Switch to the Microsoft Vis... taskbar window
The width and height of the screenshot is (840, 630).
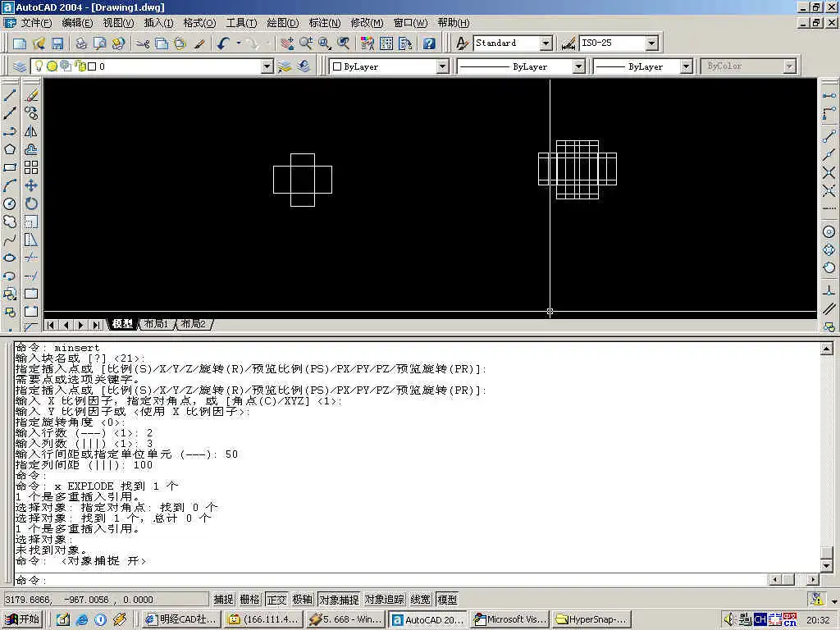(x=510, y=619)
